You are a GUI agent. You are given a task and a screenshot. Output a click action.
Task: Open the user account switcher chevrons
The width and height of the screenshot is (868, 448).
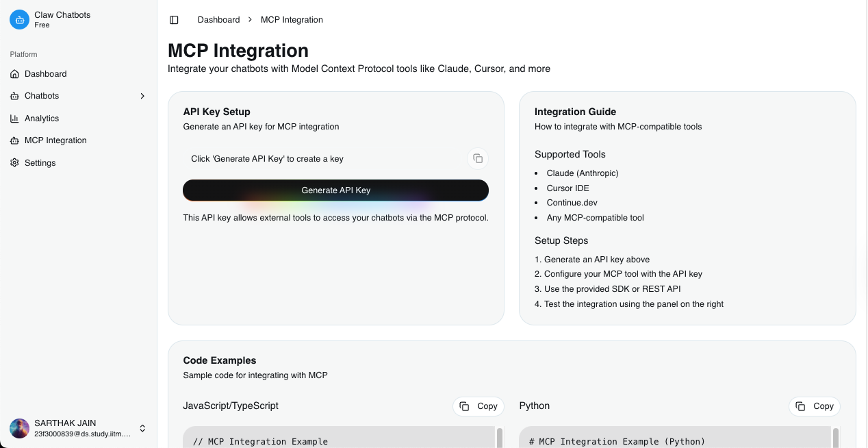142,428
